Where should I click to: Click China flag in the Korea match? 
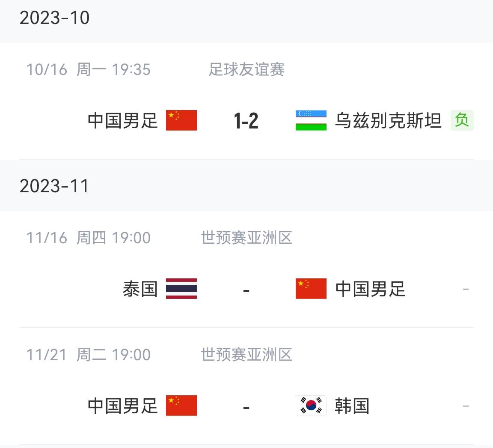(x=181, y=406)
